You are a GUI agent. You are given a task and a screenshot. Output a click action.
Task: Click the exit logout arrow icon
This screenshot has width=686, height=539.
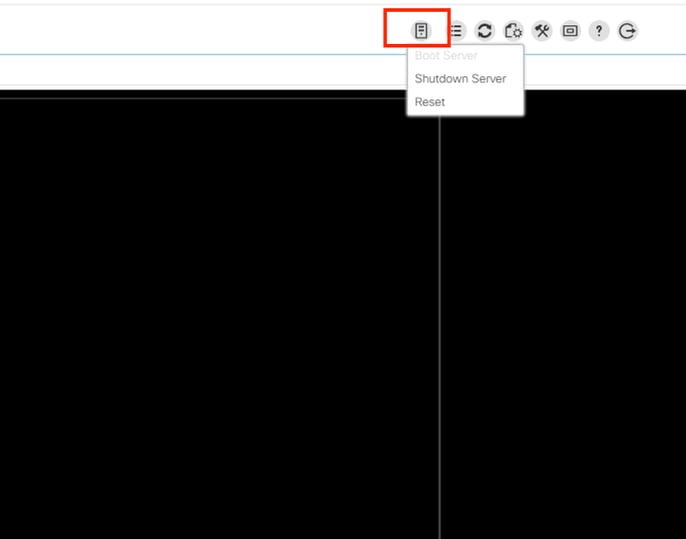(627, 31)
